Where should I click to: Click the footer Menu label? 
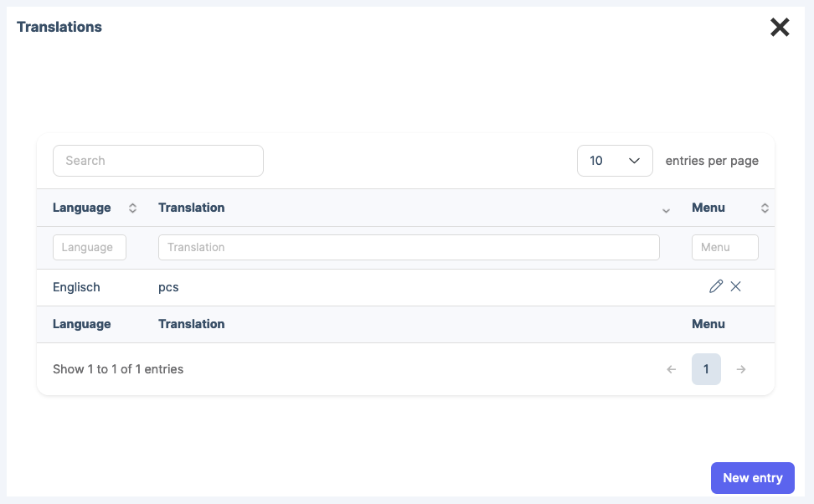point(708,324)
